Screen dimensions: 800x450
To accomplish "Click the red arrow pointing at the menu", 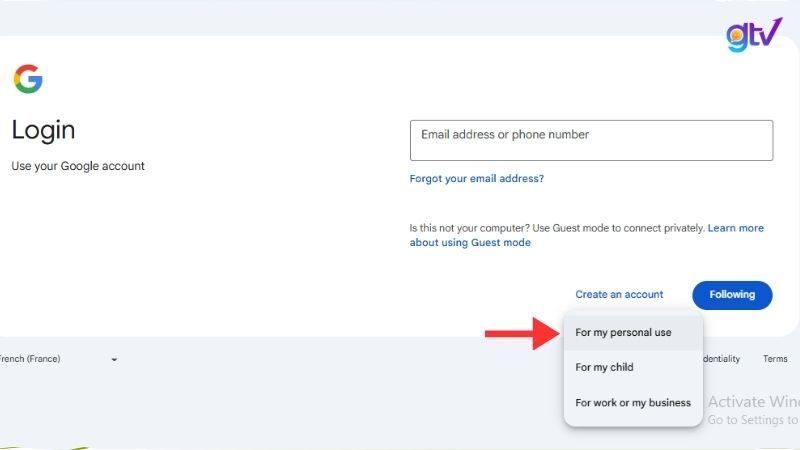I will (521, 333).
